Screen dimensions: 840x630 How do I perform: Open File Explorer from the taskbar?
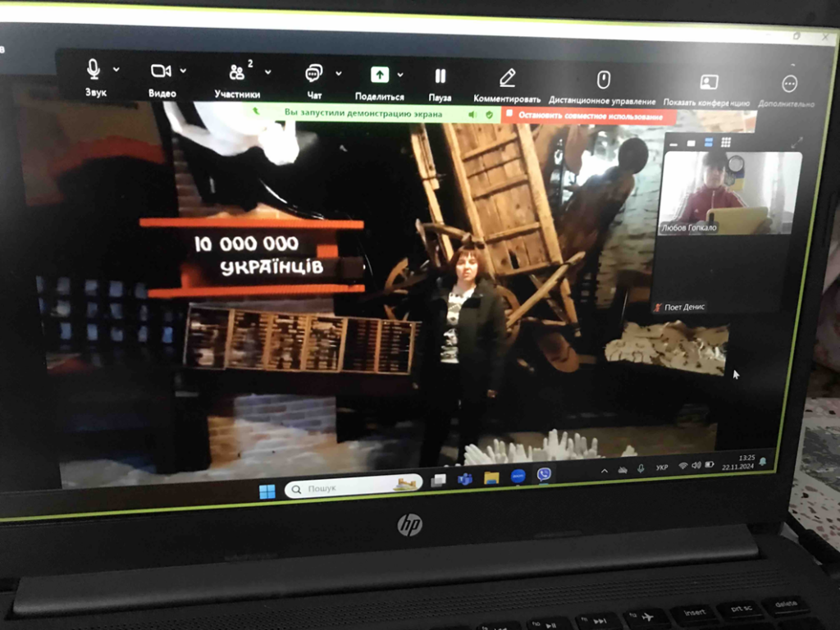pyautogui.click(x=491, y=477)
